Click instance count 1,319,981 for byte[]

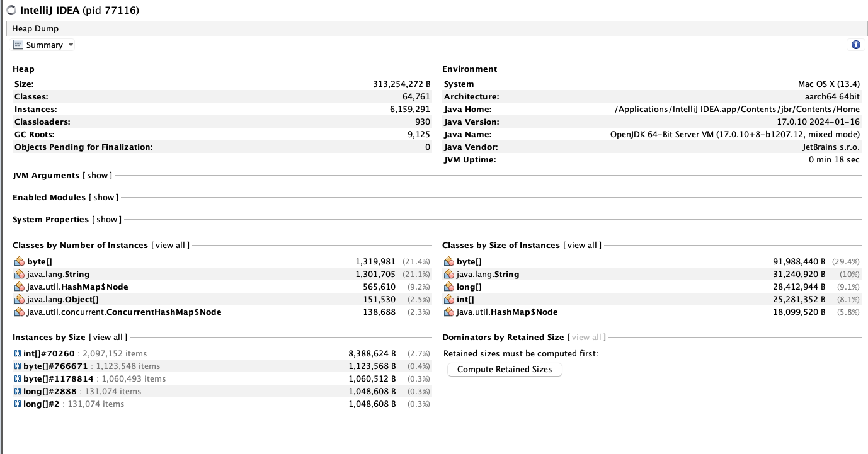click(375, 261)
